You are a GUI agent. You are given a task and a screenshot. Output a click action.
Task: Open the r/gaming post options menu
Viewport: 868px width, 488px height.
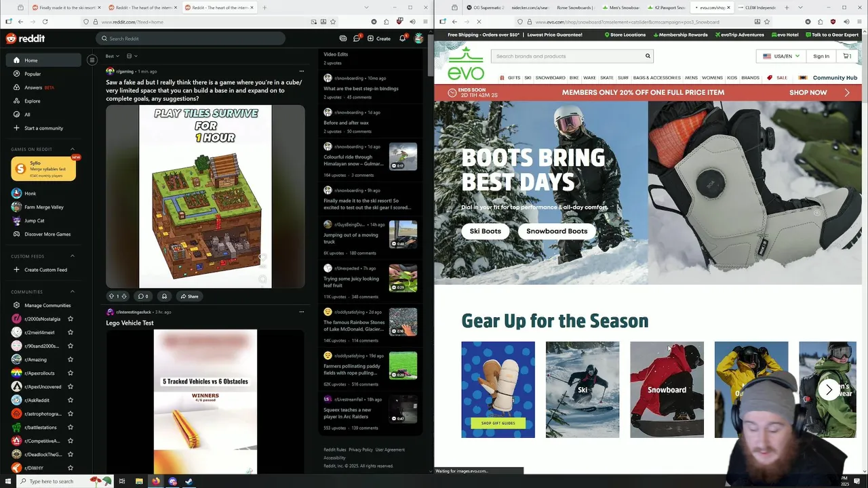pyautogui.click(x=302, y=71)
